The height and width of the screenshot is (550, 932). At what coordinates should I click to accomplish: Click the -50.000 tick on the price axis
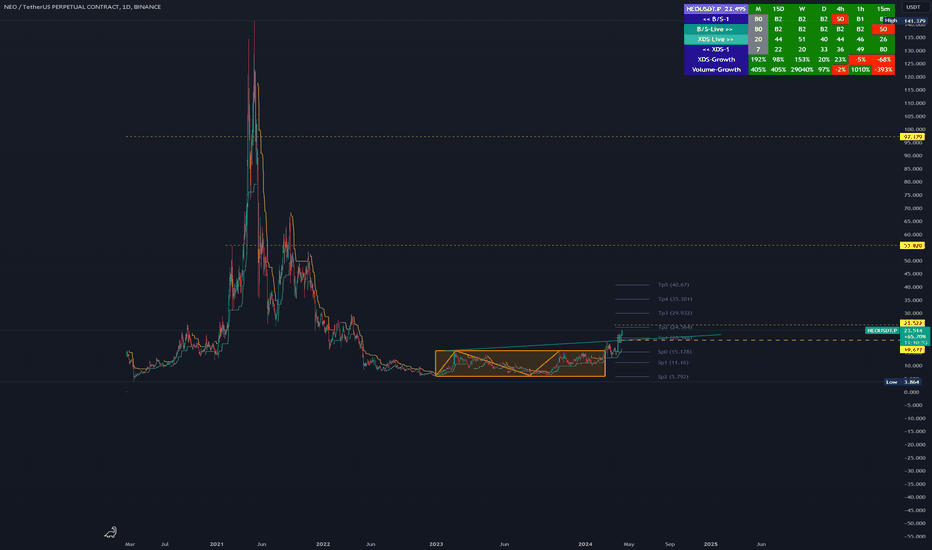[x=915, y=523]
